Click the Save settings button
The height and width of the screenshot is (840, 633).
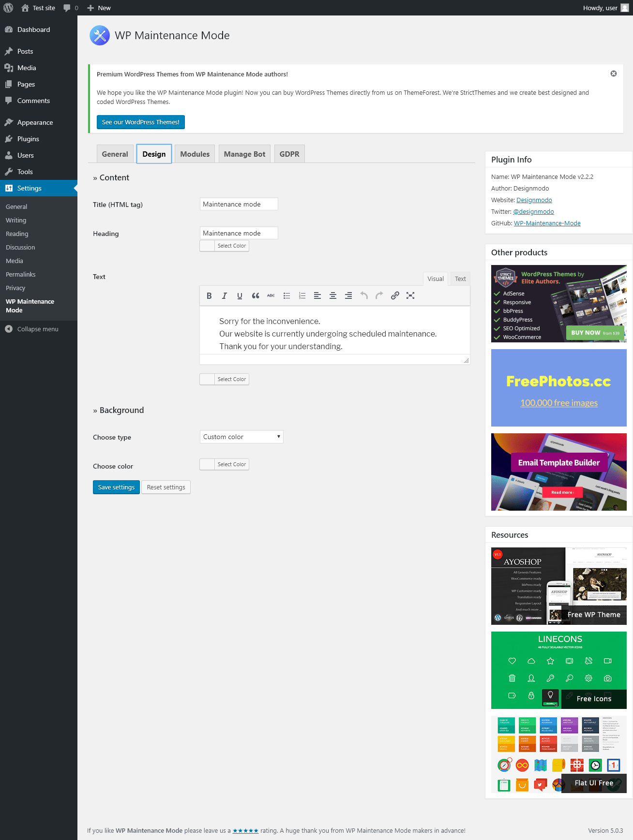pos(117,487)
